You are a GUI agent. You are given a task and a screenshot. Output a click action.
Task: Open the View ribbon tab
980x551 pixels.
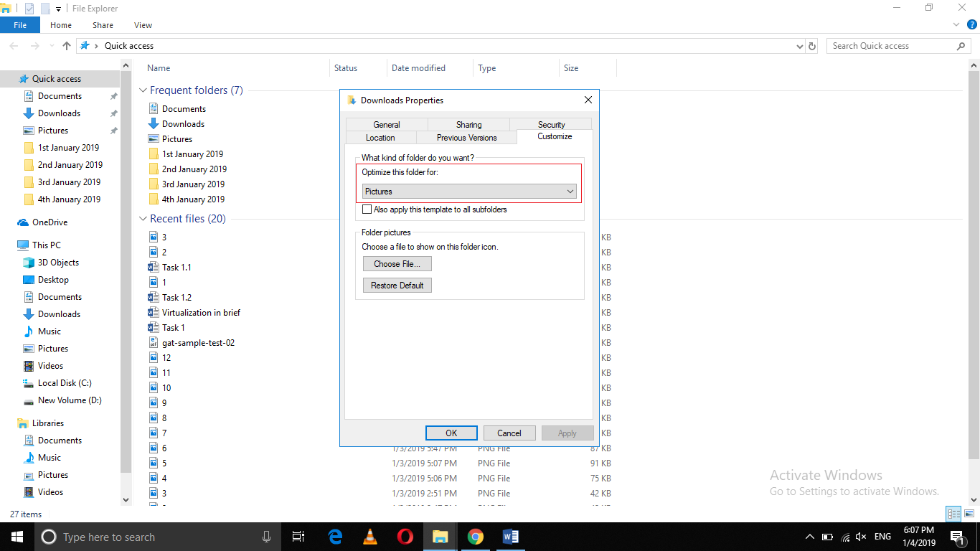click(143, 25)
